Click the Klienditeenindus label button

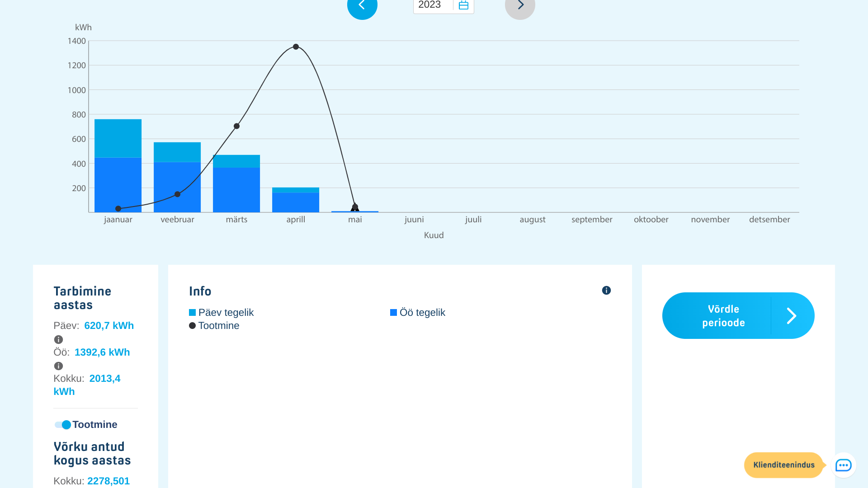click(x=783, y=465)
